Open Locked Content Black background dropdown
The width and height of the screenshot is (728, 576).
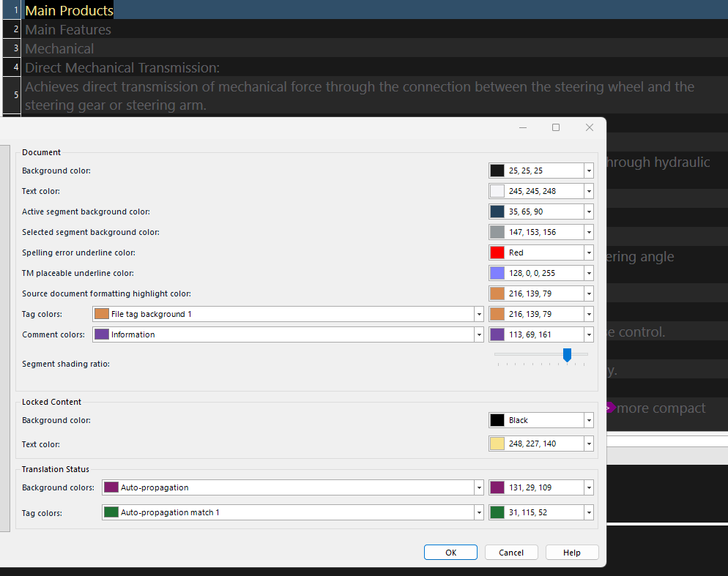pos(589,420)
